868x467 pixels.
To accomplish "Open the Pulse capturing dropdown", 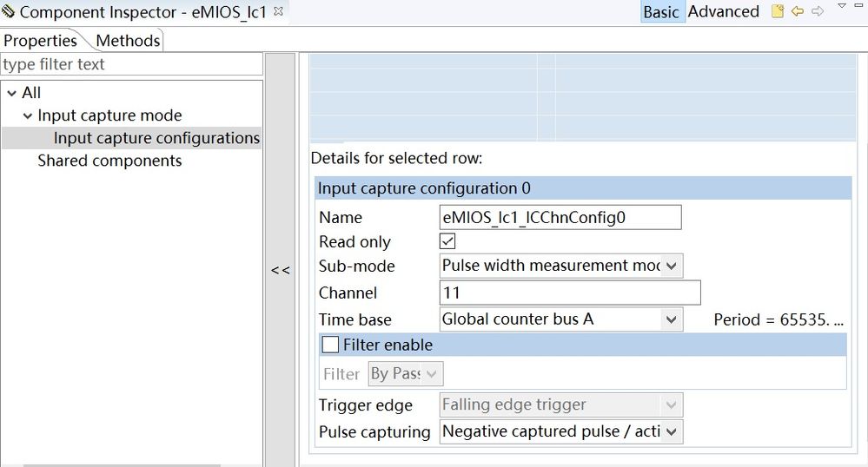I will pyautogui.click(x=672, y=431).
